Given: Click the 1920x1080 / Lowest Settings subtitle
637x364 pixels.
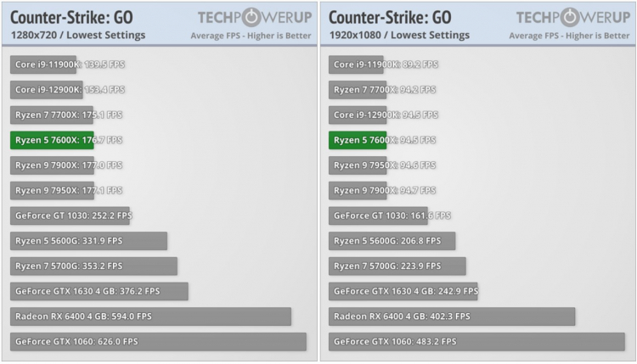Looking at the screenshot, I should coord(398,36).
